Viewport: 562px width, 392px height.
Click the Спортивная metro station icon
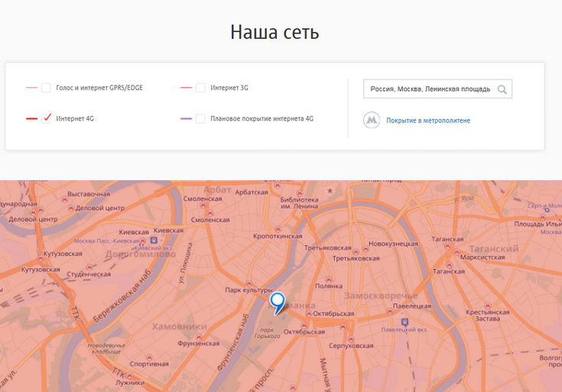click(149, 358)
